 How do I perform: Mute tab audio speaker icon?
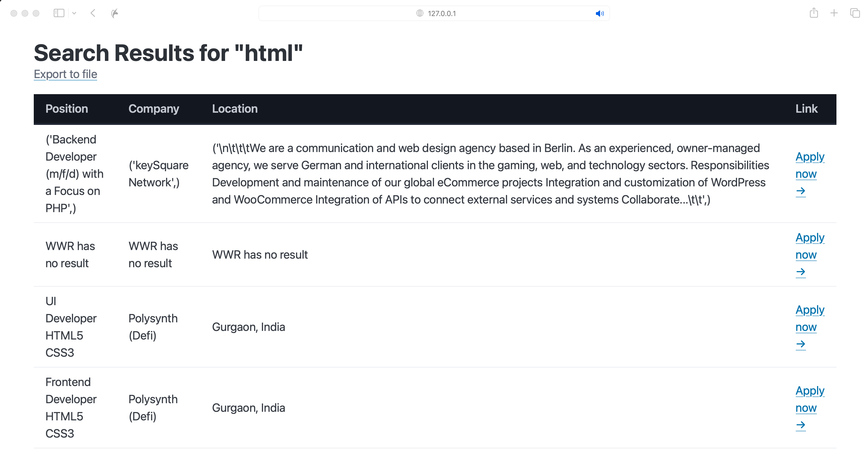[600, 14]
